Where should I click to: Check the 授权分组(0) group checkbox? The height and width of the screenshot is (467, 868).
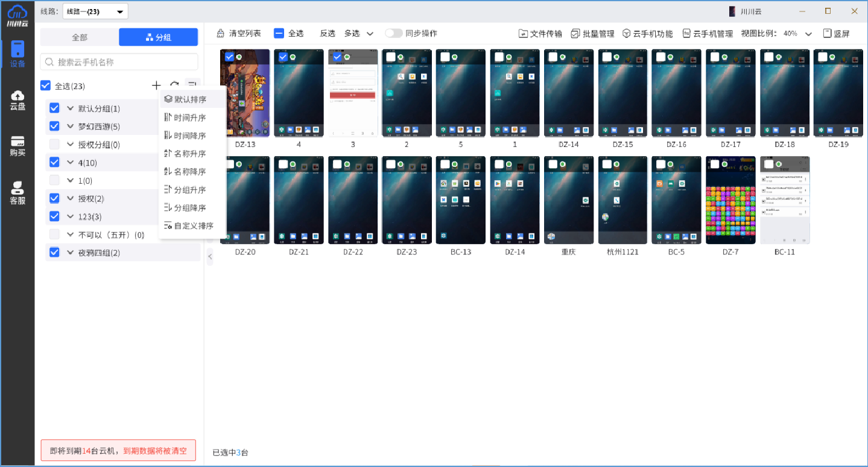point(54,144)
